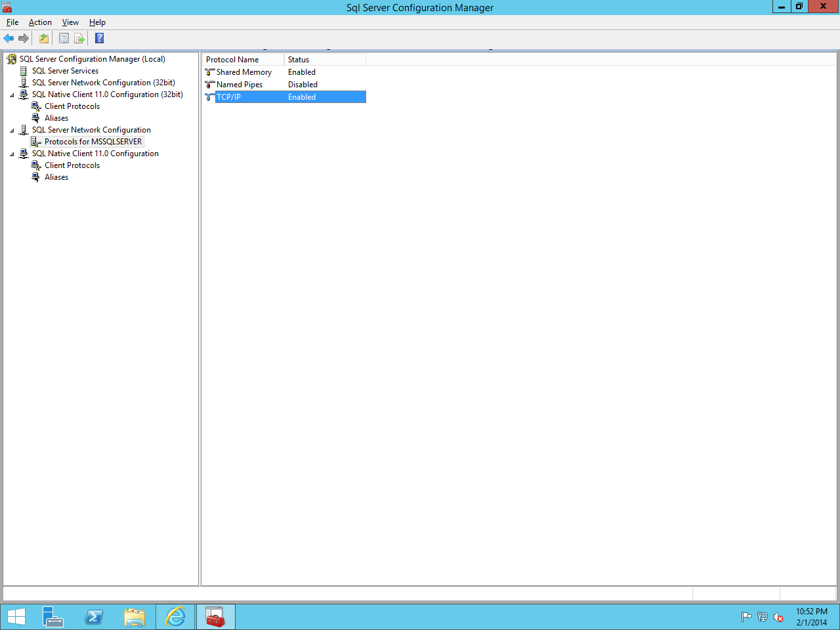Click the Shared Memory protocol icon
The width and height of the screenshot is (840, 630).
coord(210,72)
